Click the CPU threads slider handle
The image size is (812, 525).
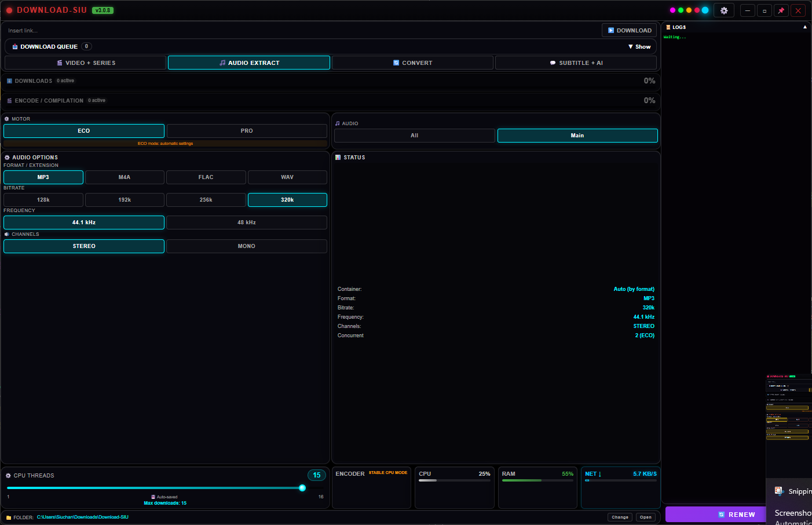pos(302,488)
